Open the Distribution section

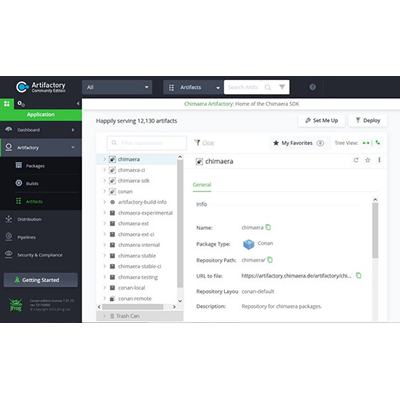coord(29,219)
